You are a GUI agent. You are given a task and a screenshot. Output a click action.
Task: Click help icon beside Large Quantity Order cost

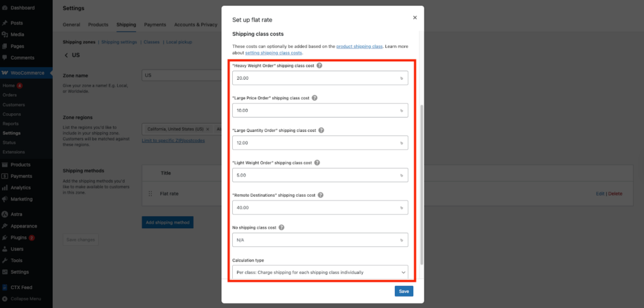pyautogui.click(x=321, y=130)
